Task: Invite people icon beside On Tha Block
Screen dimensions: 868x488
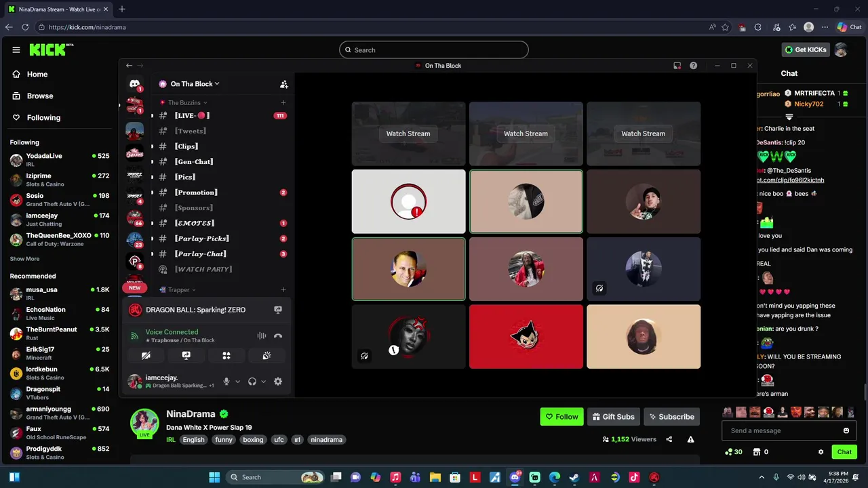Action: 284,84
